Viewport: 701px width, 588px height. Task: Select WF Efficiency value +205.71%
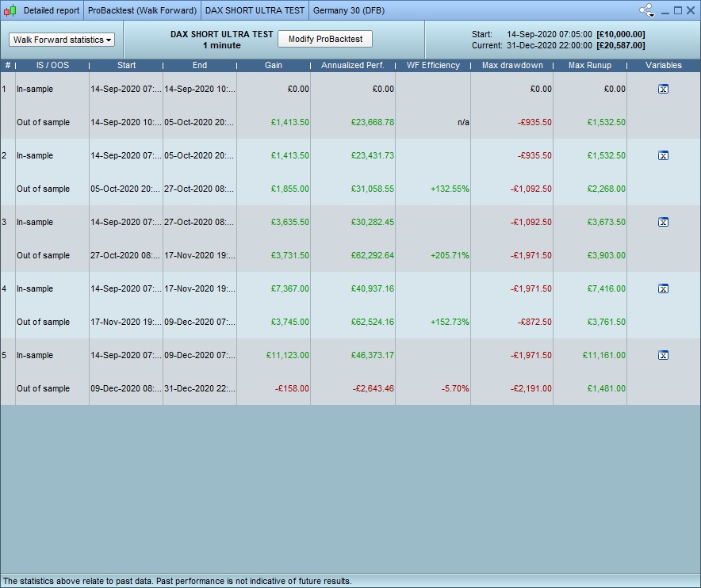pyautogui.click(x=450, y=256)
